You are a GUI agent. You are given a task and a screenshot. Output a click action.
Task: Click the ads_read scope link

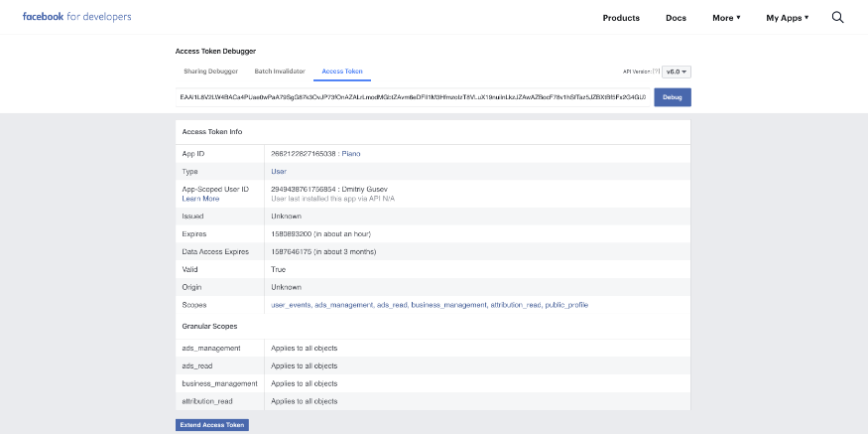tap(393, 305)
